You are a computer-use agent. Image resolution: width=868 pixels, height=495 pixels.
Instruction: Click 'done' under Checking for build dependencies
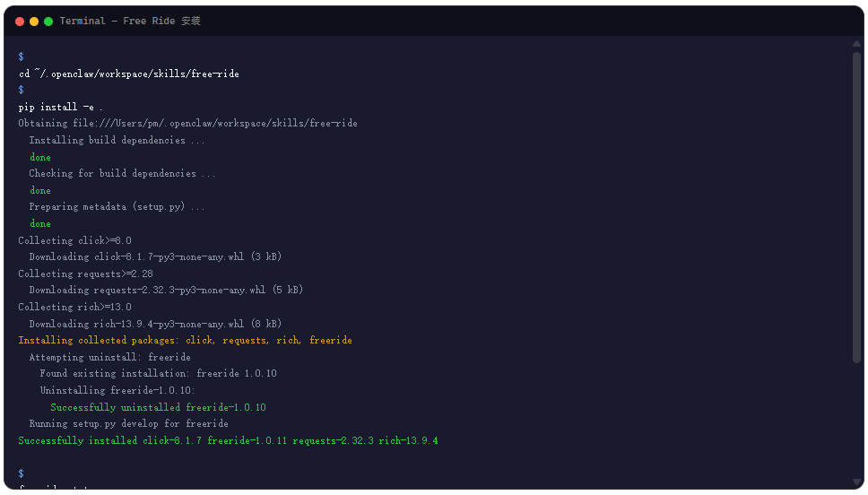40,190
